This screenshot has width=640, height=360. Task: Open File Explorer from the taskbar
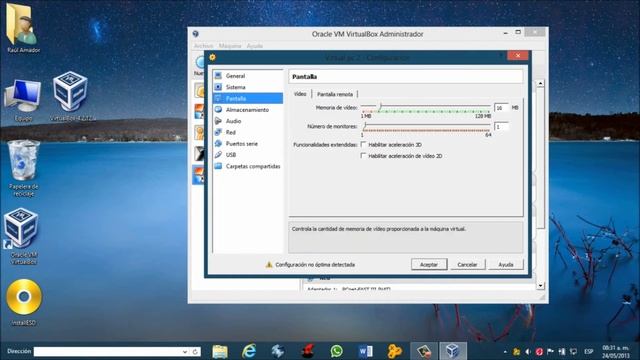220,351
